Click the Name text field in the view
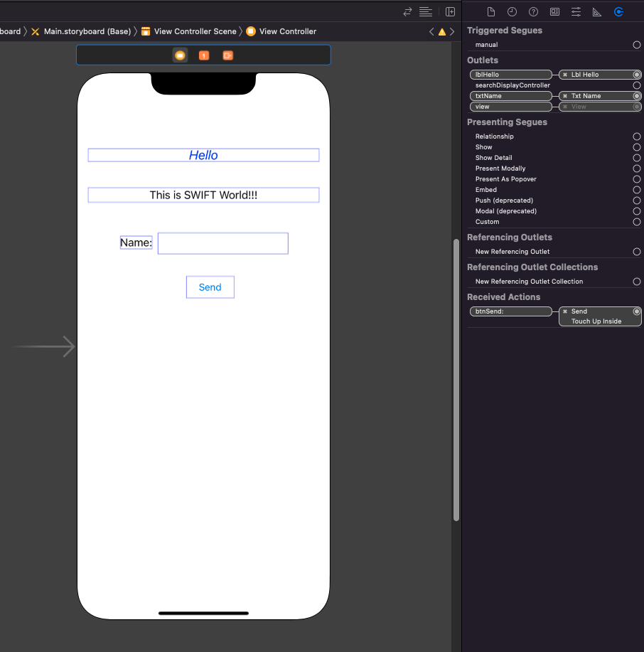 pyautogui.click(x=222, y=243)
